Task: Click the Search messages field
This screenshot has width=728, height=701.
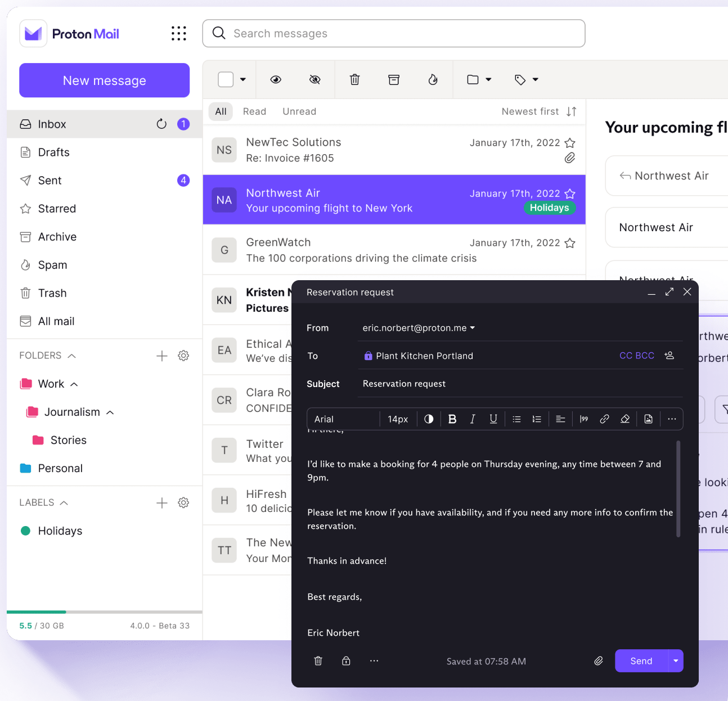Action: pos(394,34)
